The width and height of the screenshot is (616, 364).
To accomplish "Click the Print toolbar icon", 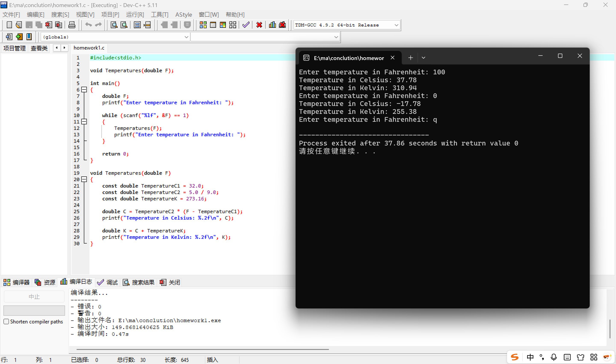I will pos(72,25).
